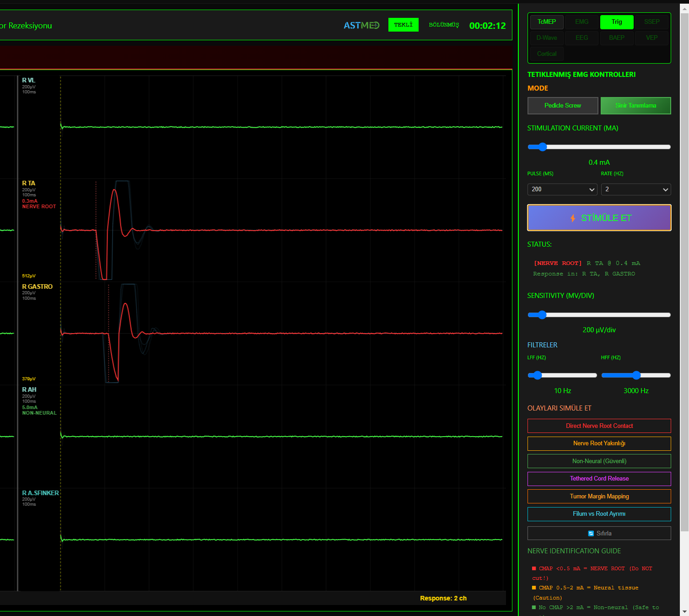Click the R TA waveform channel label
This screenshot has width=689, height=616.
(x=29, y=183)
